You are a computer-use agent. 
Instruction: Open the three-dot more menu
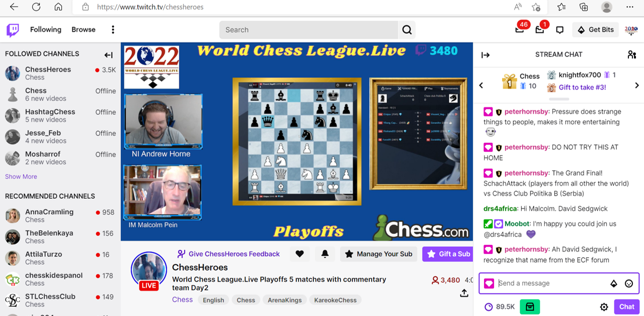coord(113,30)
